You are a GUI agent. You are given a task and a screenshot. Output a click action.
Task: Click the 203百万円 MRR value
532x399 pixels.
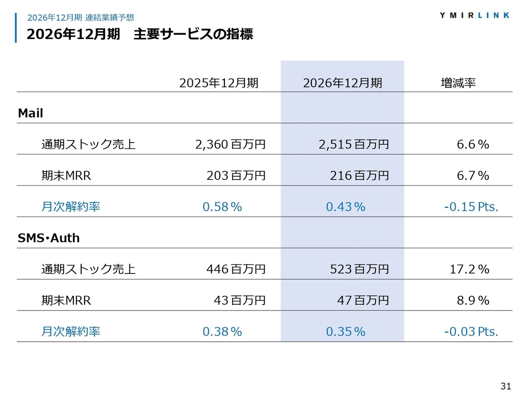(x=236, y=175)
